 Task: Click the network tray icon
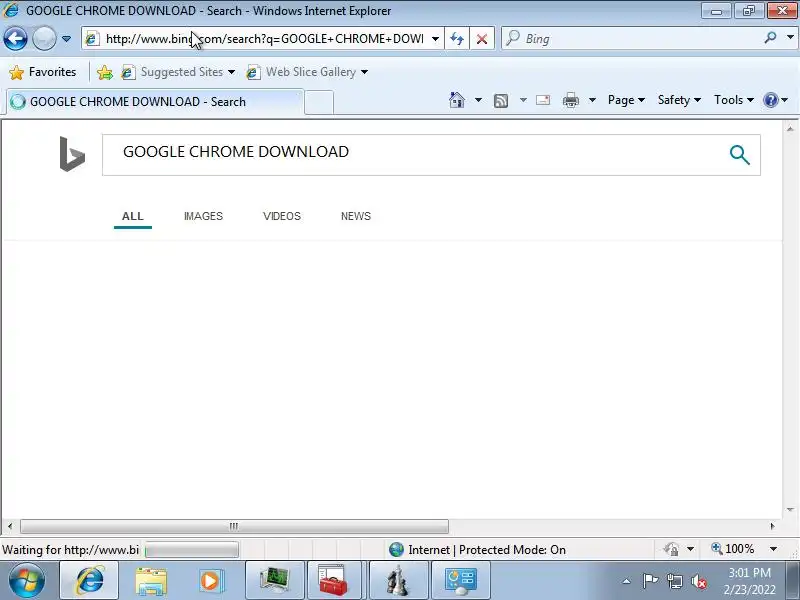point(674,581)
